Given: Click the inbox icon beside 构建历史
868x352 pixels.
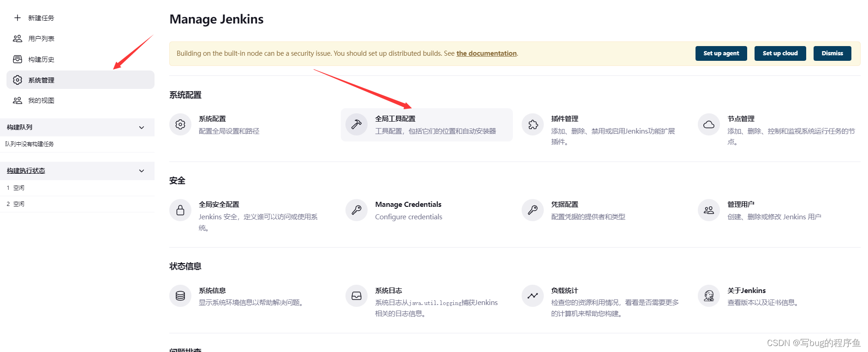Looking at the screenshot, I should coord(18,59).
